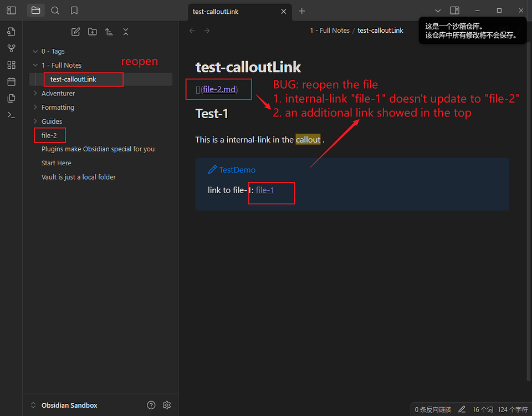Create a new folder icon
Viewport: 532px width, 416px height.
click(x=93, y=32)
